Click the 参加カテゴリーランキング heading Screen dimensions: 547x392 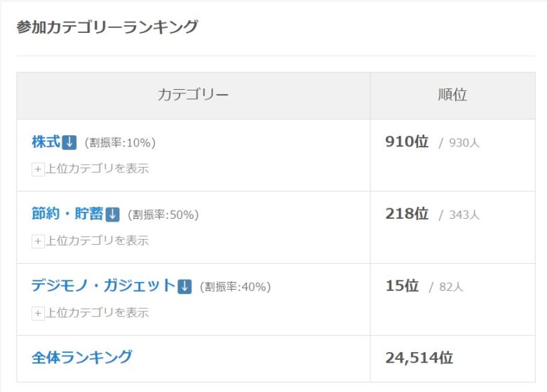pos(107,27)
